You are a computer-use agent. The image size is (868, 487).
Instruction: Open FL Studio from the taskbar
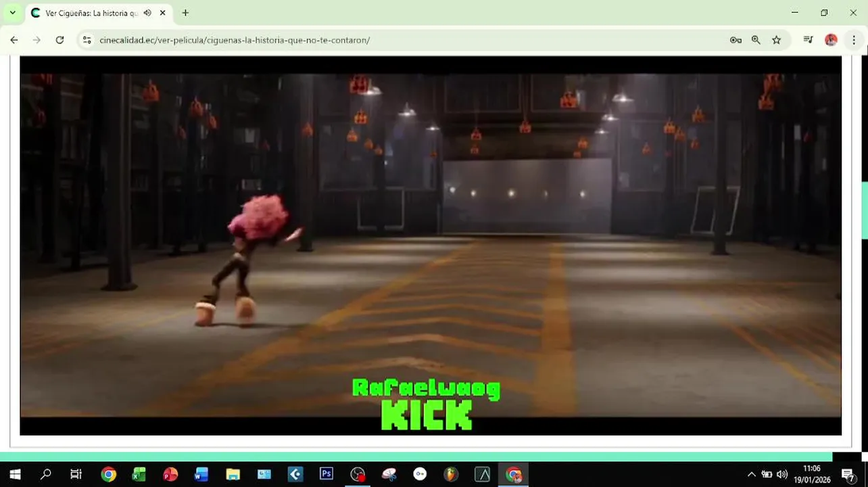pyautogui.click(x=451, y=474)
